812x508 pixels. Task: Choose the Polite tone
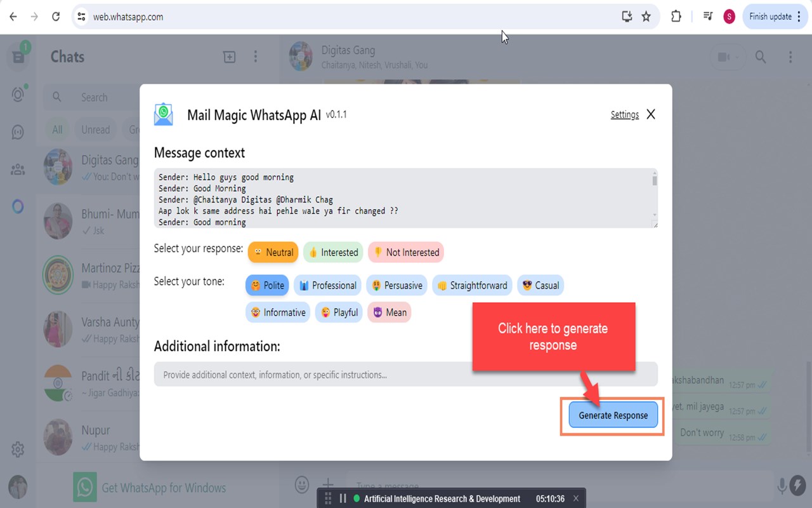tap(267, 285)
